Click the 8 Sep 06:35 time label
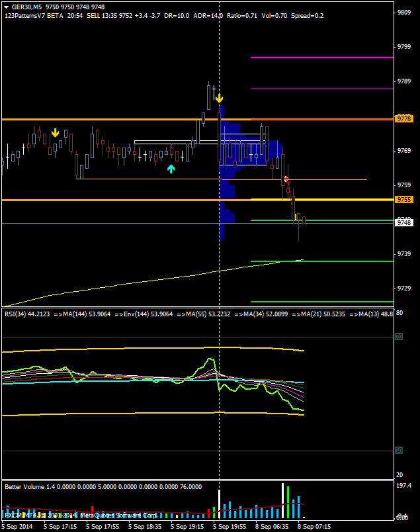The image size is (420, 532). pyautogui.click(x=272, y=527)
